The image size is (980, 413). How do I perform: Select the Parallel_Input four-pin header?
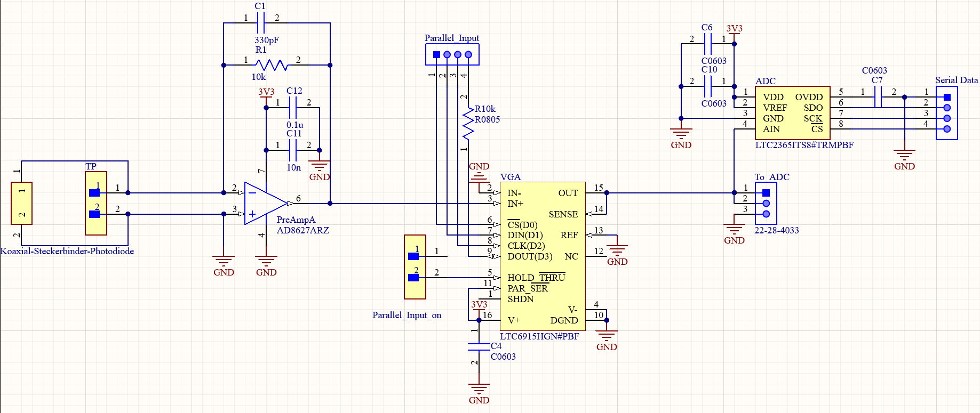[452, 54]
